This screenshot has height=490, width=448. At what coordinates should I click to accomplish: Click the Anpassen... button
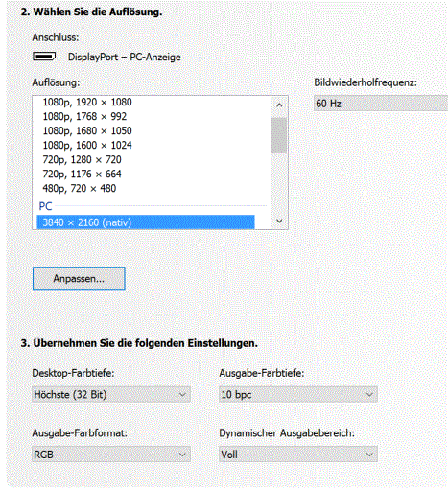pyautogui.click(x=79, y=278)
